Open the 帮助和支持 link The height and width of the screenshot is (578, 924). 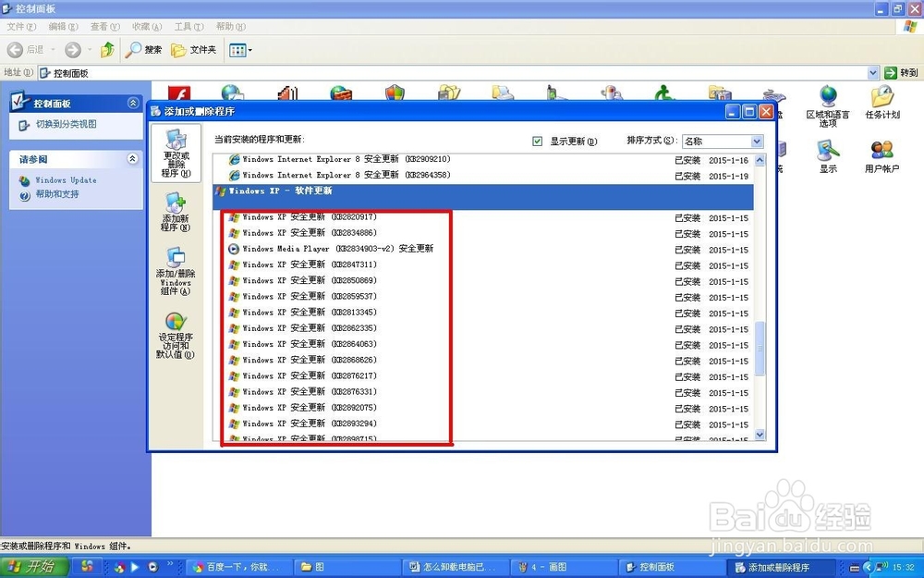pyautogui.click(x=57, y=194)
